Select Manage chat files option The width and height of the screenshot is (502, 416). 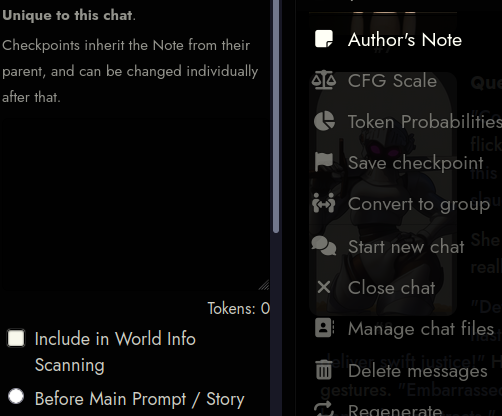(421, 329)
